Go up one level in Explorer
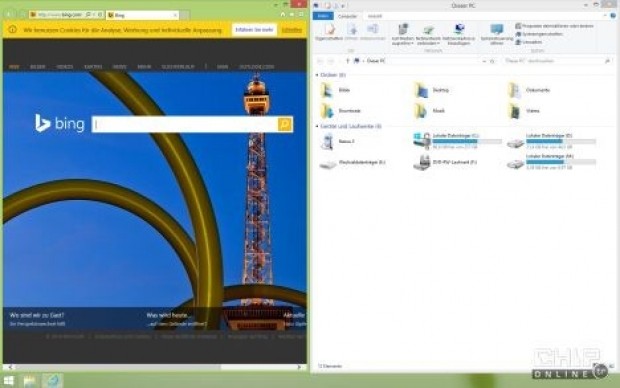Image resolution: width=620 pixels, height=388 pixels. click(348, 61)
